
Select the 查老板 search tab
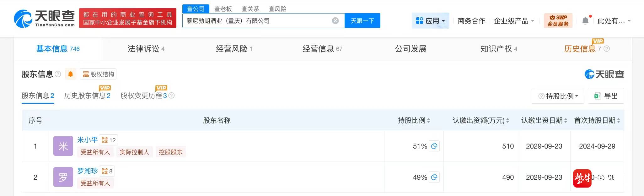point(223,9)
